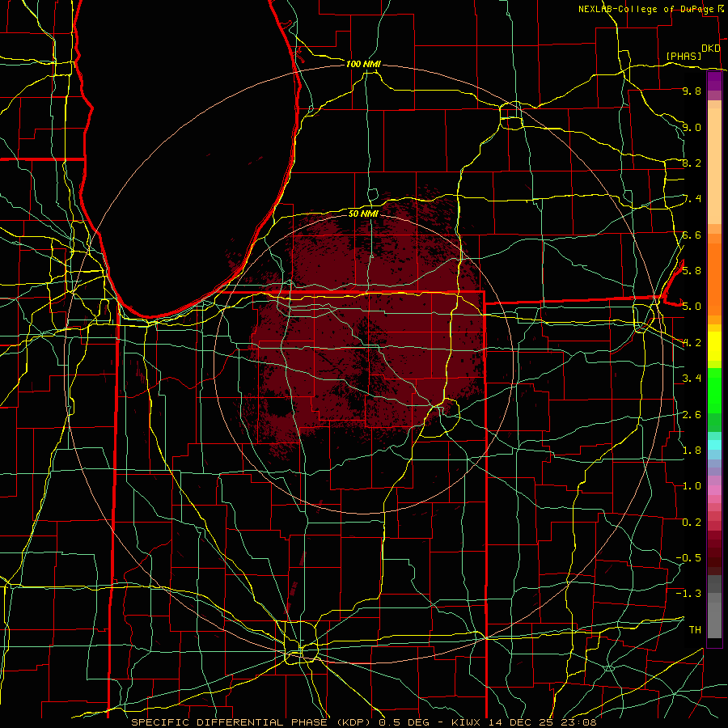Click the DKD legend heading
728x728 pixels.
pyautogui.click(x=710, y=49)
